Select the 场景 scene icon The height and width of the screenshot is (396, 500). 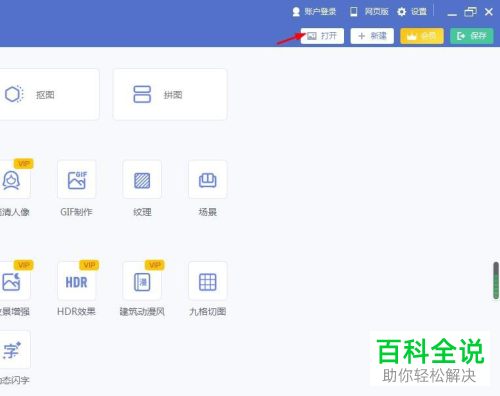tap(208, 180)
